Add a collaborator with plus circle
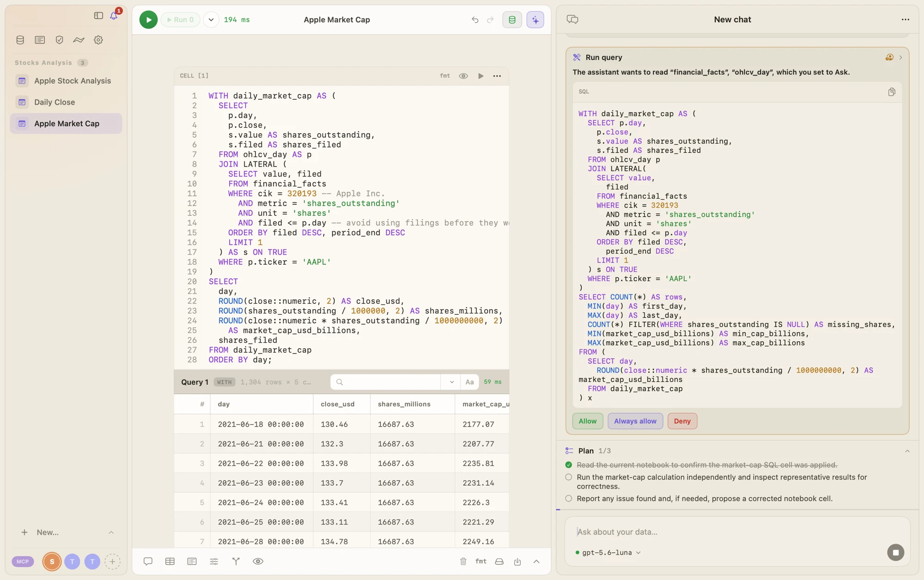This screenshot has width=924, height=580. pyautogui.click(x=112, y=562)
